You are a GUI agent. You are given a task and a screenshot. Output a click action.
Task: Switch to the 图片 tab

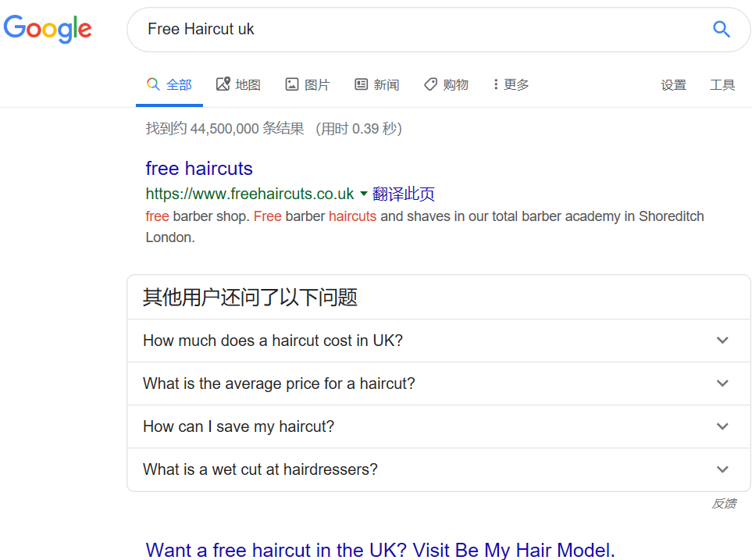tap(308, 85)
